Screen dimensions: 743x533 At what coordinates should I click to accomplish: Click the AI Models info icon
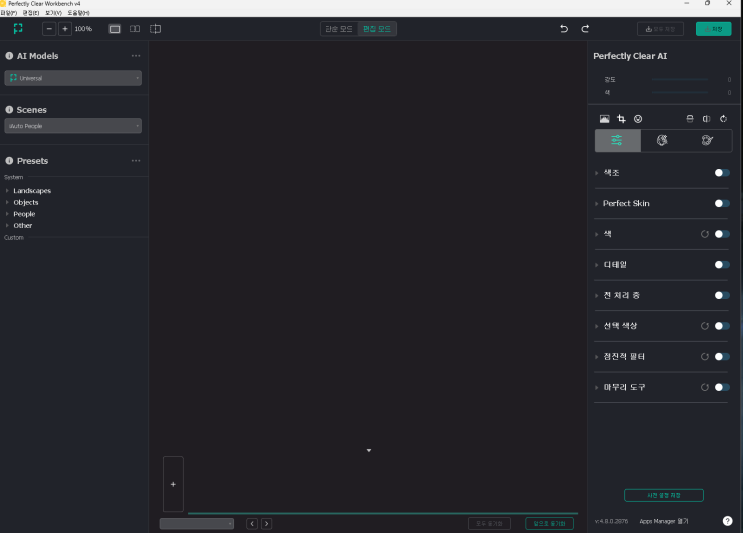(9, 55)
